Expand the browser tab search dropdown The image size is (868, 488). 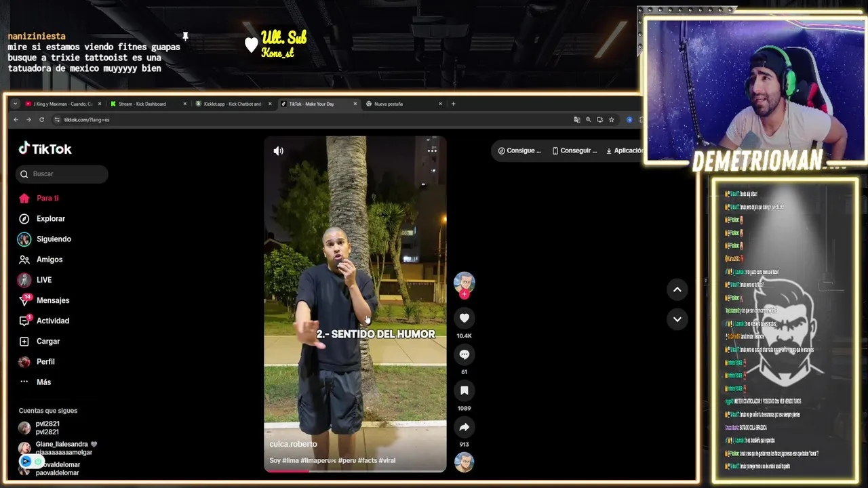15,104
